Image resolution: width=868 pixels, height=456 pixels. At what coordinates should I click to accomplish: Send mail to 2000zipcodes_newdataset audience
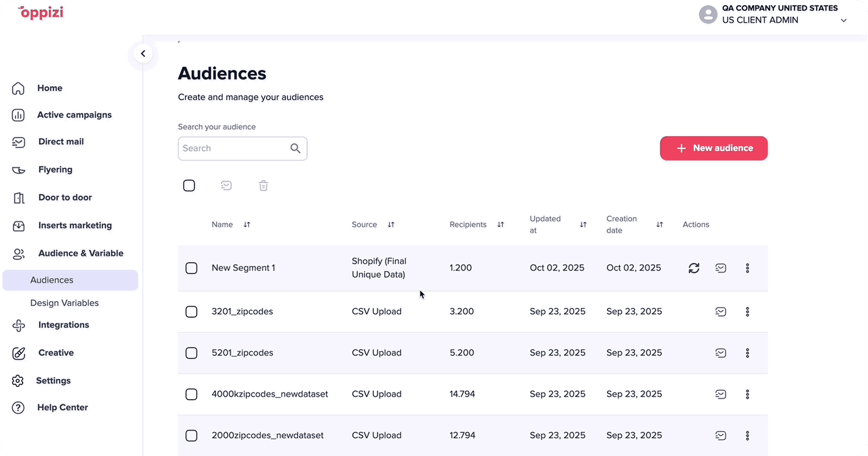coord(721,435)
